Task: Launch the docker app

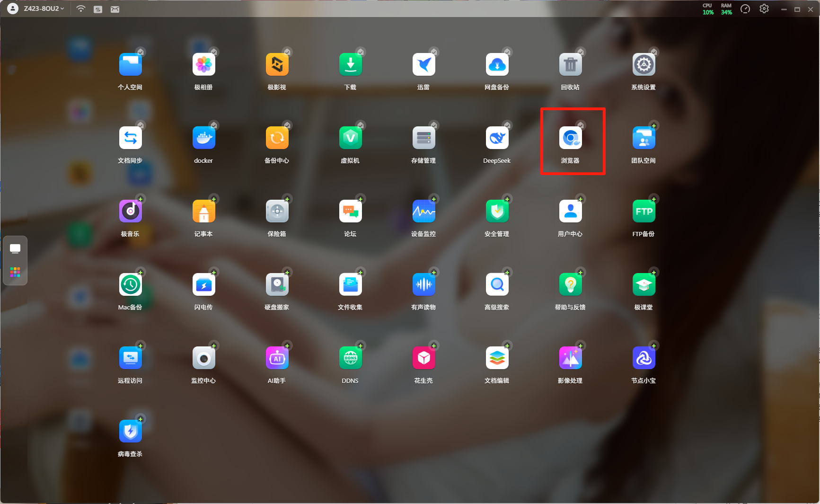Action: (204, 138)
